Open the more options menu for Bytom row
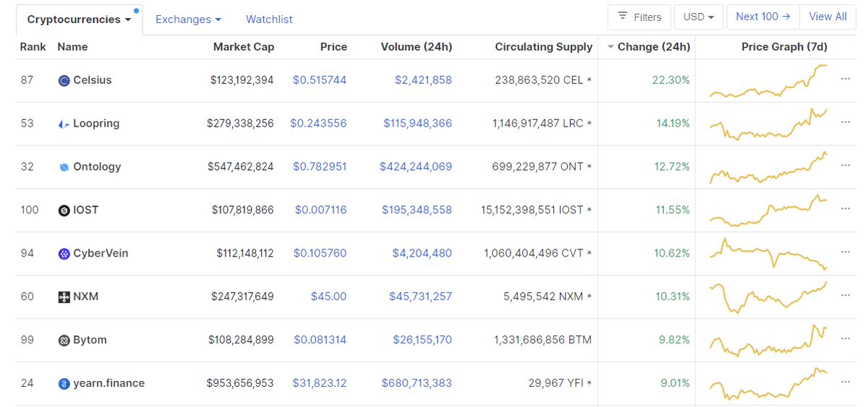The image size is (868, 407). [x=846, y=339]
